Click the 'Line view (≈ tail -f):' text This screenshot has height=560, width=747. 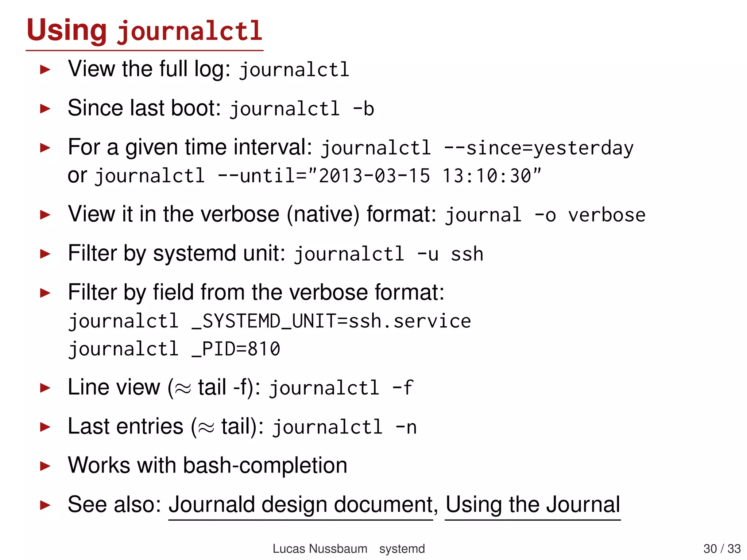click(x=164, y=388)
